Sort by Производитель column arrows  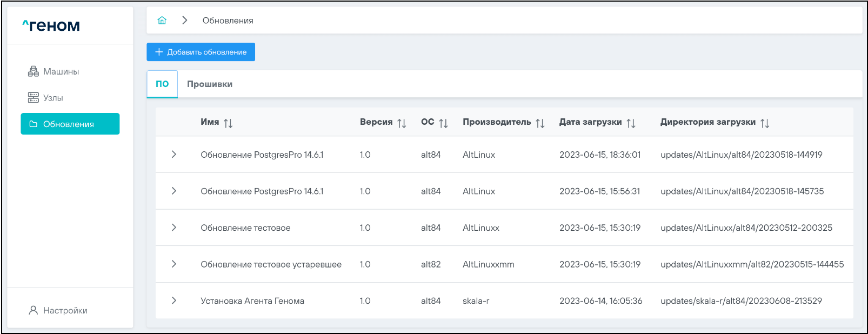(x=540, y=123)
